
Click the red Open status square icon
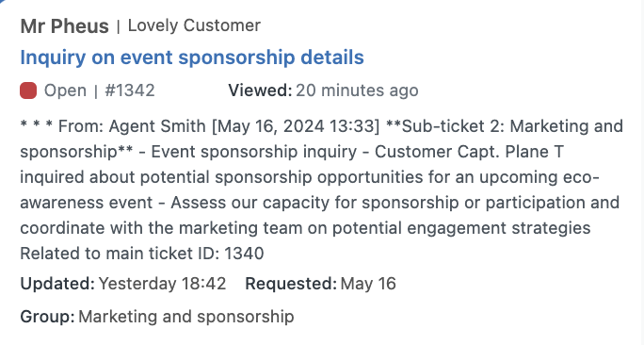tap(28, 90)
